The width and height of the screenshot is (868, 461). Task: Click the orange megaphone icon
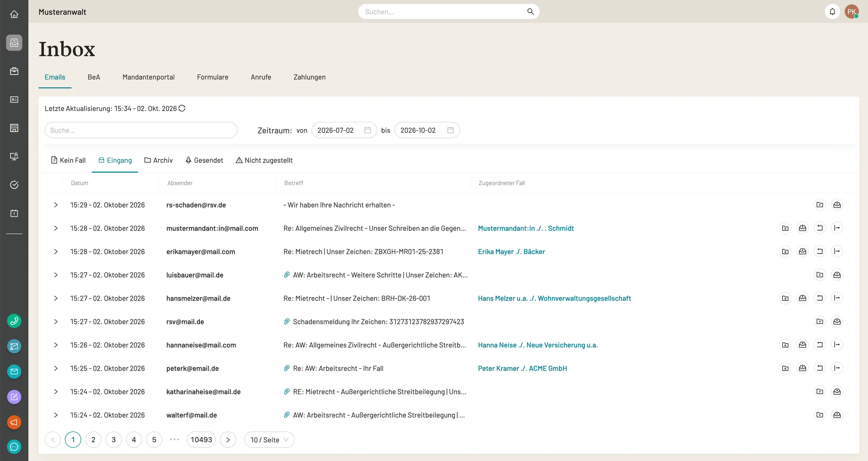click(14, 422)
